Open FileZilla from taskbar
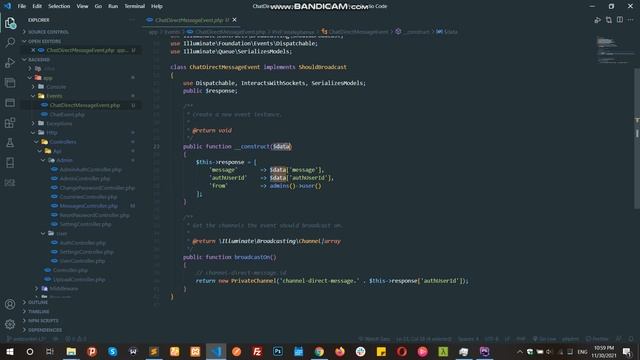640x360 pixels. [x=257, y=351]
